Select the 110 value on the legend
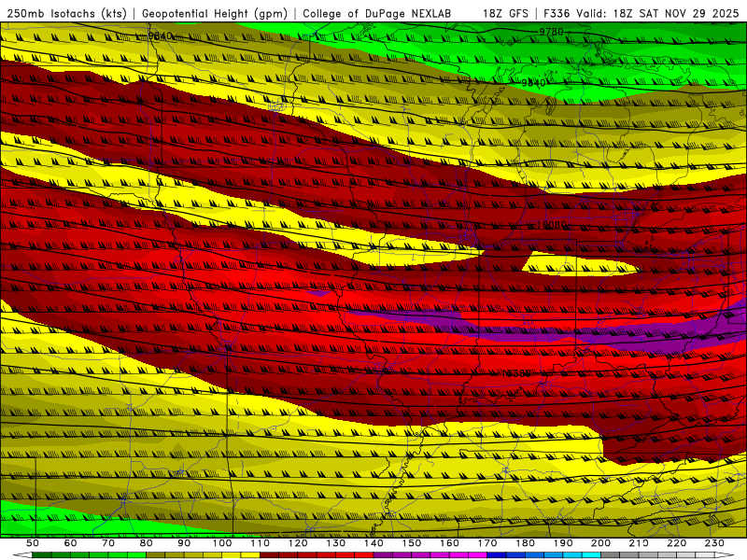The height and width of the screenshot is (560, 747). coord(261,543)
